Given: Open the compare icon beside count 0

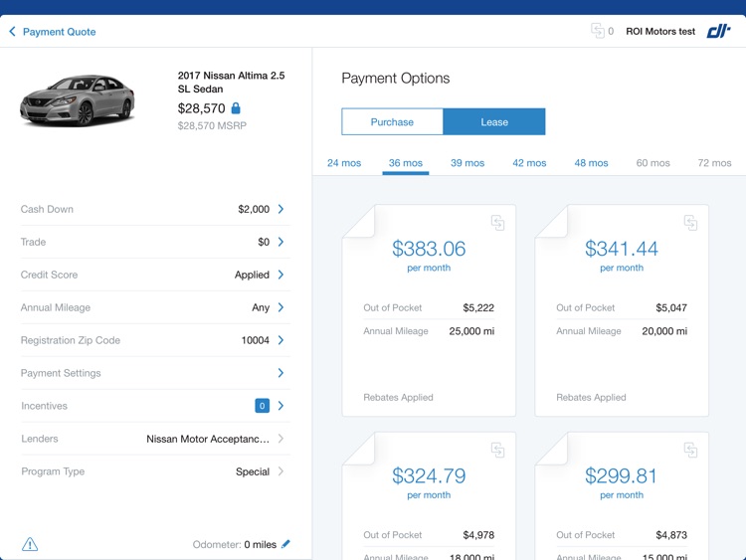Looking at the screenshot, I should click(x=598, y=31).
